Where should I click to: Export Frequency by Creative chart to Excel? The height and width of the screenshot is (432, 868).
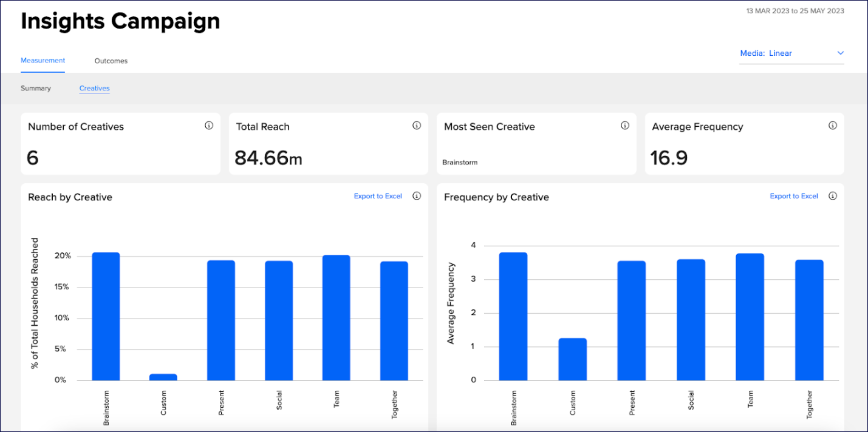pos(794,196)
